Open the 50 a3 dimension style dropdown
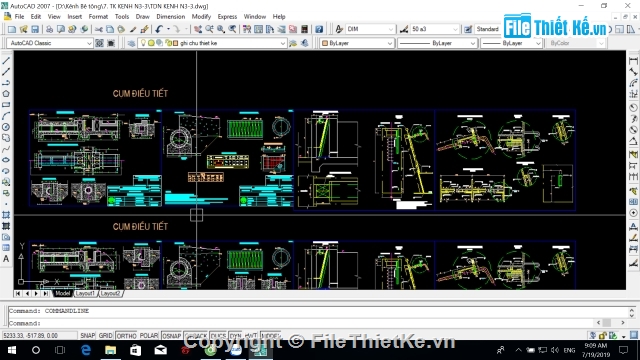Viewport: 640px width, 360px height. pyautogui.click(x=435, y=29)
